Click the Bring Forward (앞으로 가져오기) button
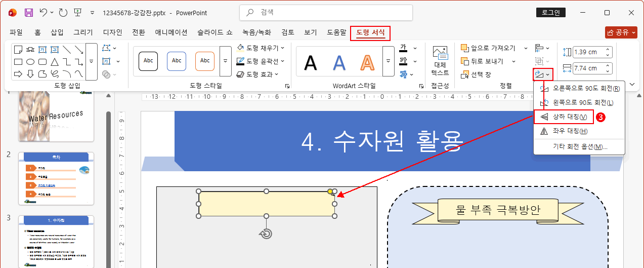 pyautogui.click(x=488, y=48)
